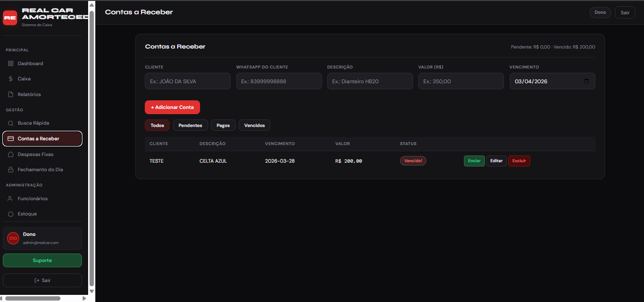Open Contas a Receber in sidebar

(42, 139)
